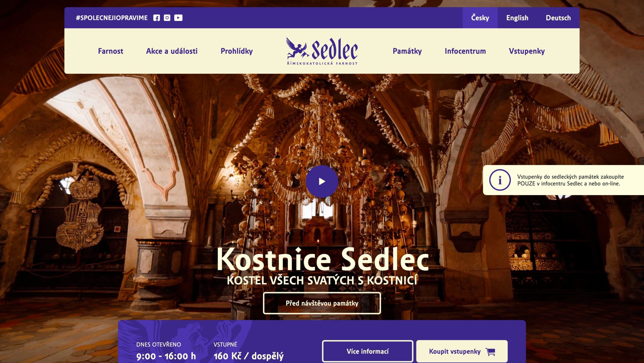Switch language to Deutsch
The width and height of the screenshot is (644, 363).
(x=558, y=18)
